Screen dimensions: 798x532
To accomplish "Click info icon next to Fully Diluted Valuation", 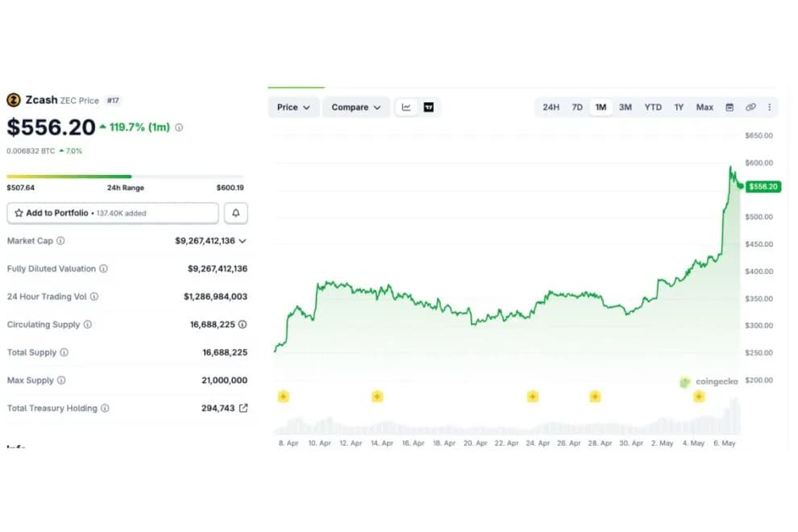I will (103, 268).
